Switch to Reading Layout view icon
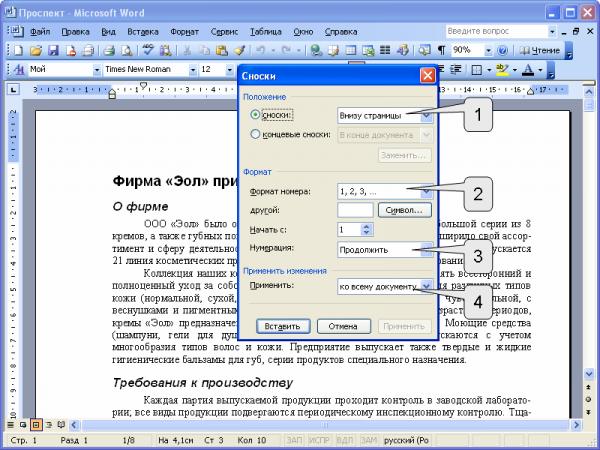Viewport: 600px width, 450px height. click(x=61, y=425)
